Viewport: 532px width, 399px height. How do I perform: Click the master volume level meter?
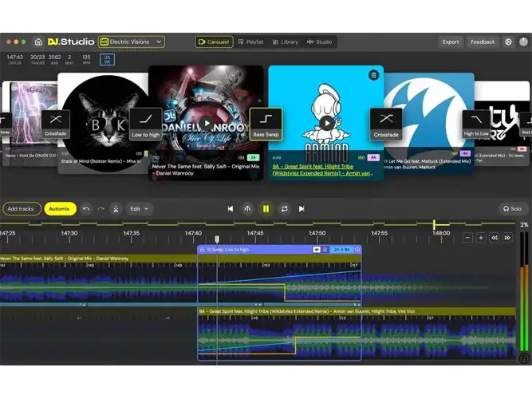pyautogui.click(x=525, y=292)
